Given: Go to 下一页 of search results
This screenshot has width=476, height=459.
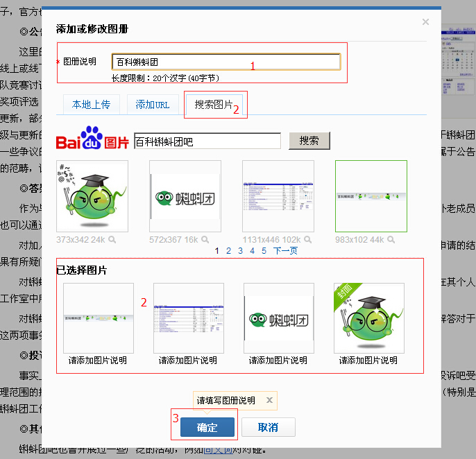Looking at the screenshot, I should (285, 251).
